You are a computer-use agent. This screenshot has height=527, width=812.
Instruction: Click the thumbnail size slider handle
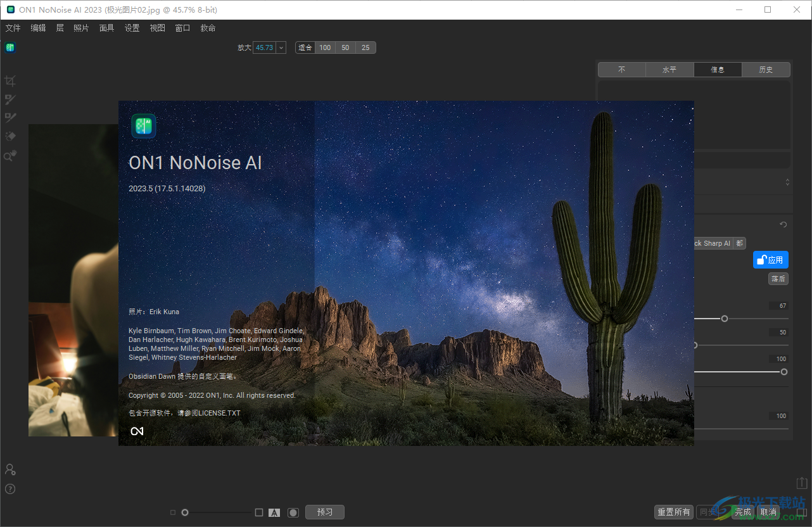185,512
